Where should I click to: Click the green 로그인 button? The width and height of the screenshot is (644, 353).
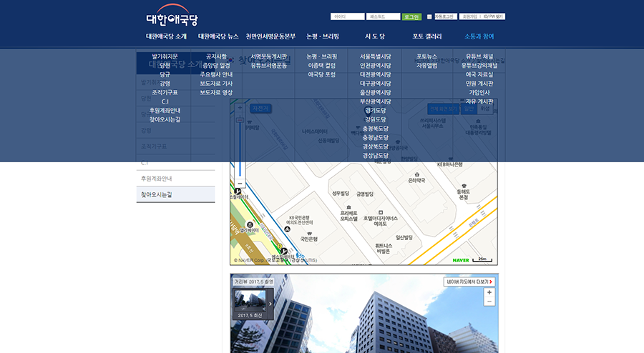tap(411, 16)
